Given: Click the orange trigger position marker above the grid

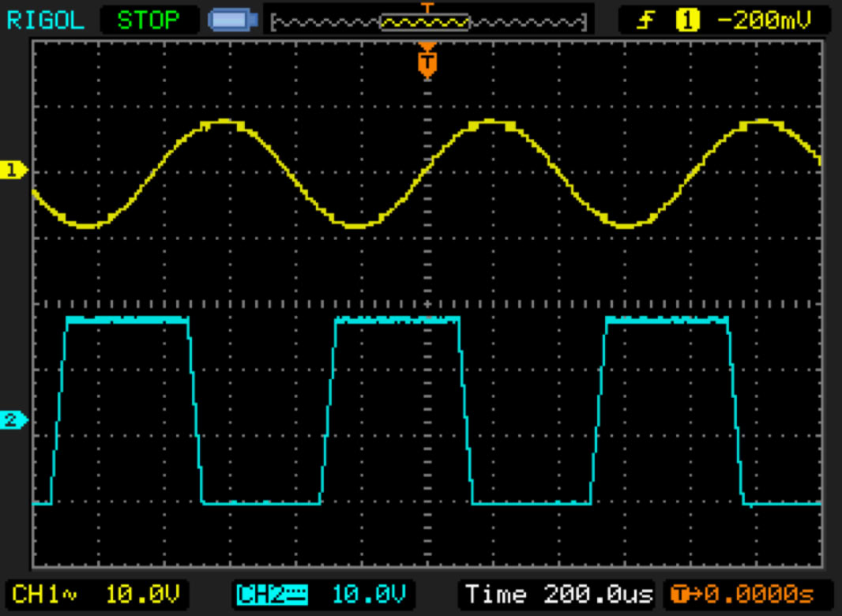Looking at the screenshot, I should point(427,61).
